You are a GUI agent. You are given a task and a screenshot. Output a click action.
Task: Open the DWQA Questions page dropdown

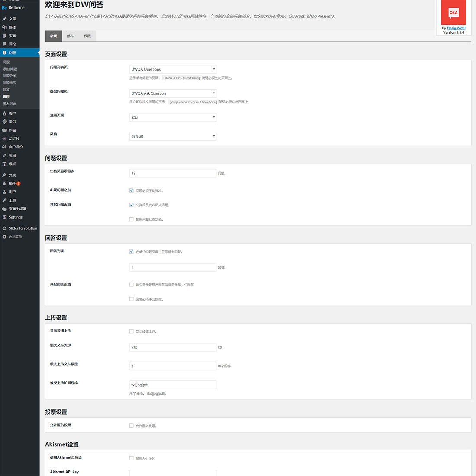(x=173, y=69)
